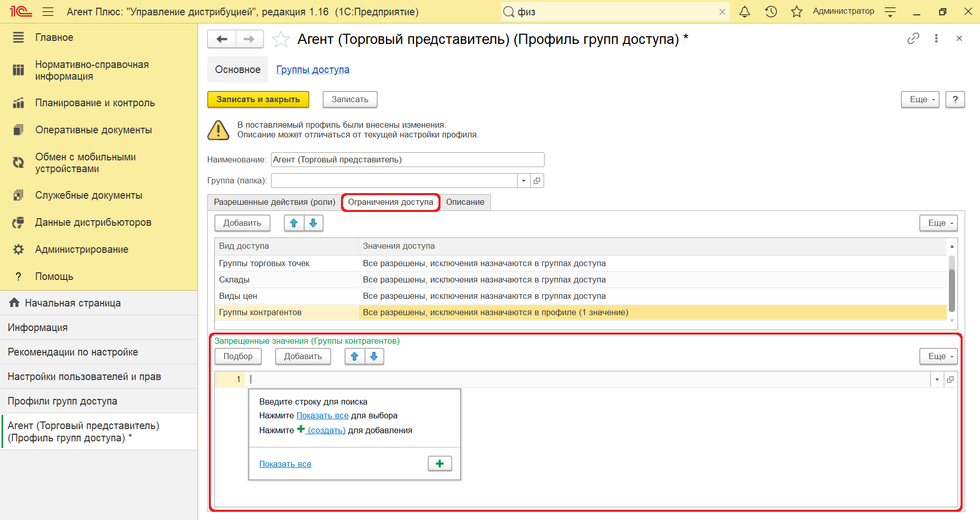Switch to Рекомендации по настройке window
980x520 pixels.
pyautogui.click(x=99, y=352)
